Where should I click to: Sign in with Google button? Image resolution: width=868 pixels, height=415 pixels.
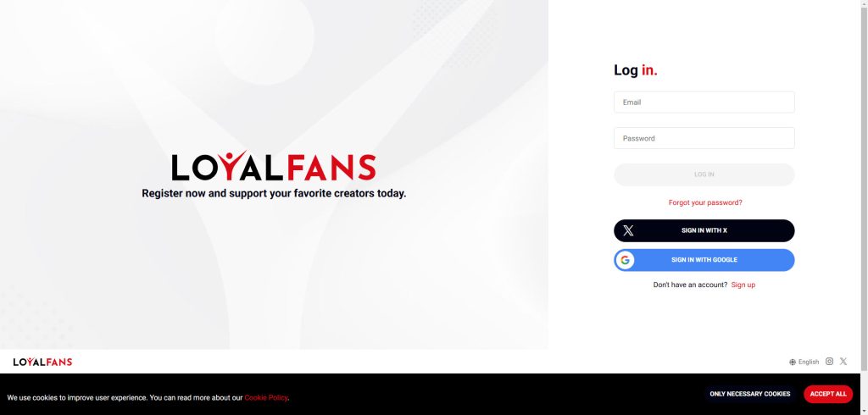click(x=704, y=260)
